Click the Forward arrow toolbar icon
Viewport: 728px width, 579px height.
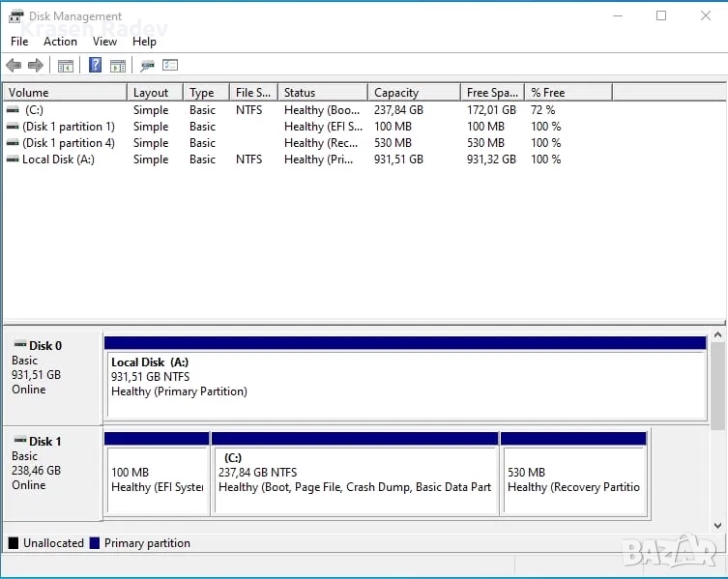(36, 66)
